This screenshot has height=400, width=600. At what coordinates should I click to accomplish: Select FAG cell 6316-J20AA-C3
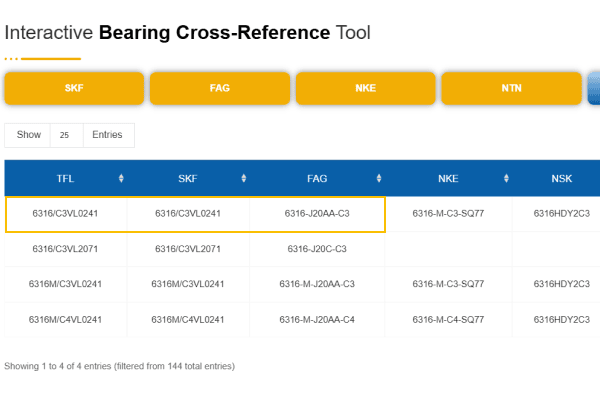pyautogui.click(x=317, y=214)
